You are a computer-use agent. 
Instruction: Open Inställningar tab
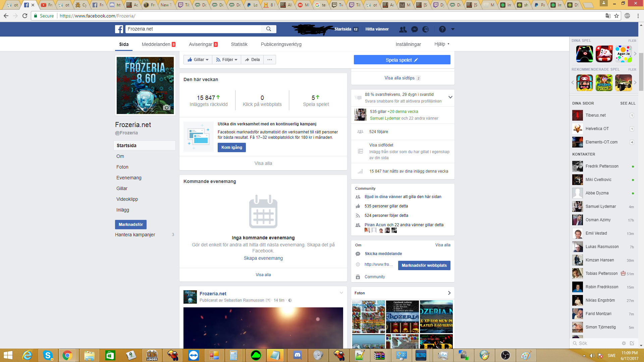(408, 44)
